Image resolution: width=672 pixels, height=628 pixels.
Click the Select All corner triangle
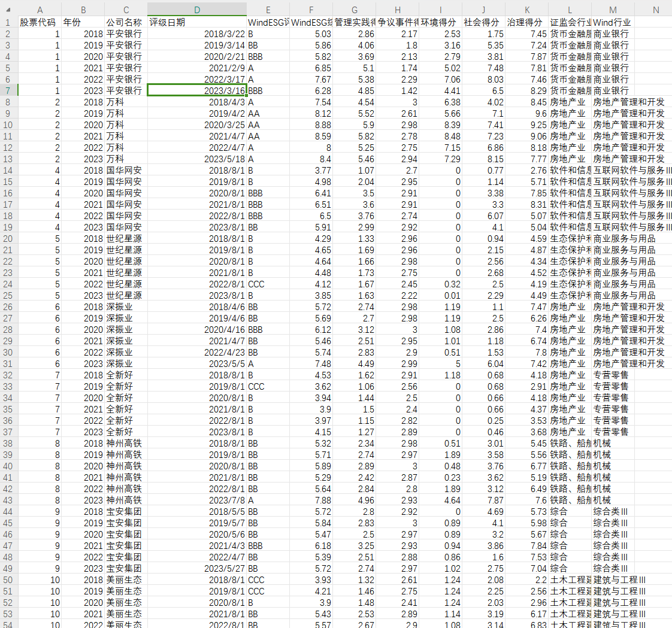point(8,10)
